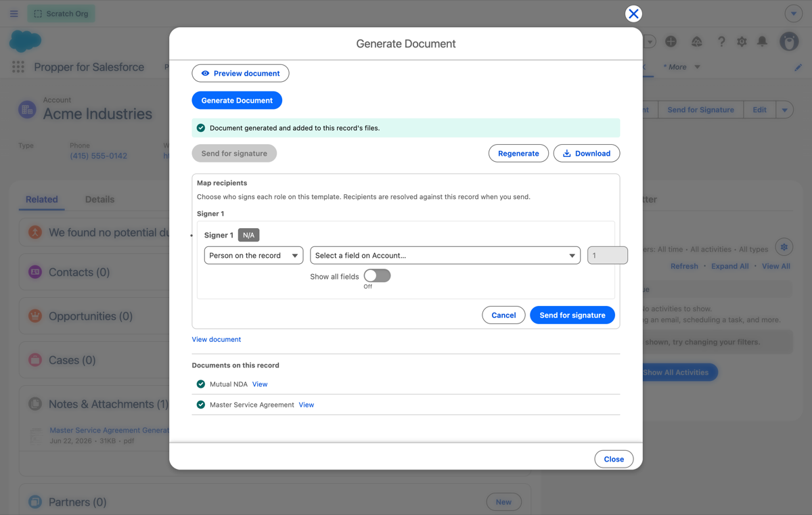Click the Opportunities (0) heading
Image resolution: width=812 pixels, height=515 pixels.
click(91, 316)
